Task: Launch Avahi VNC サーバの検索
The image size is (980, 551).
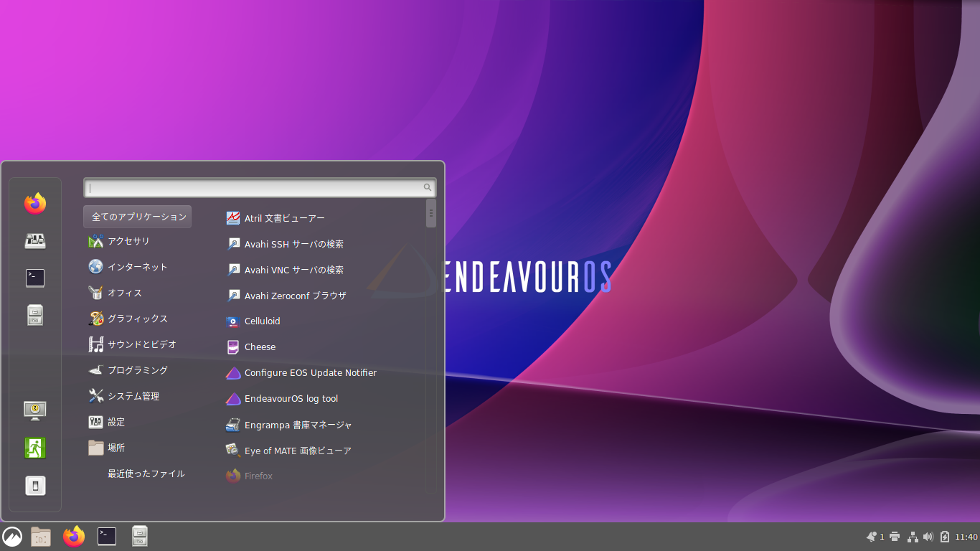Action: [285, 270]
